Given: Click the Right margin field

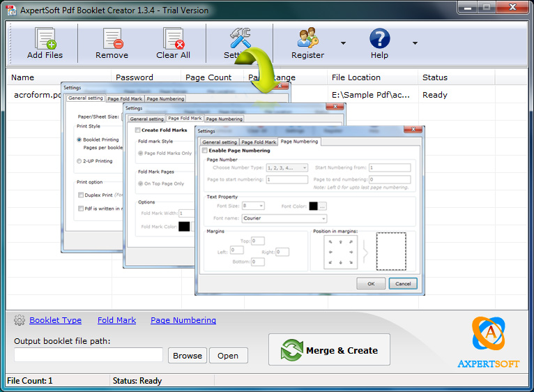Looking at the screenshot, I should (x=282, y=252).
